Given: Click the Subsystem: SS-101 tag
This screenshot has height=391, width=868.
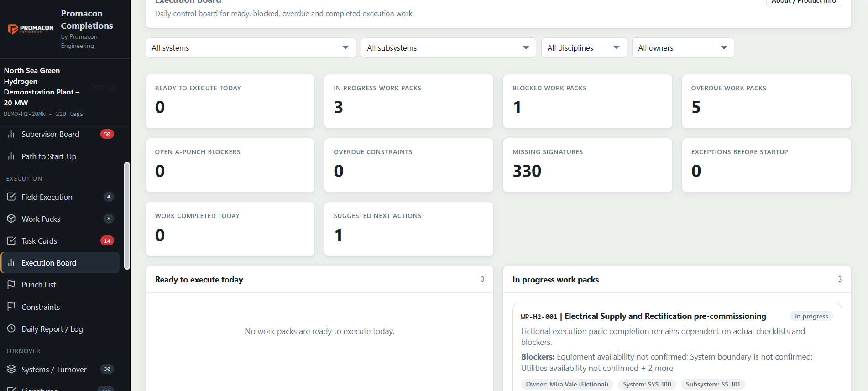Looking at the screenshot, I should click(x=713, y=384).
